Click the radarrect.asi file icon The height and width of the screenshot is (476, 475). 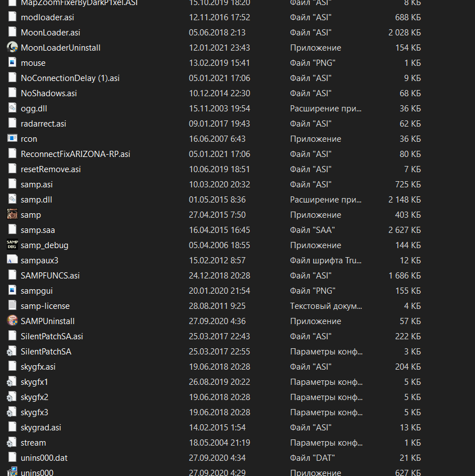[12, 123]
